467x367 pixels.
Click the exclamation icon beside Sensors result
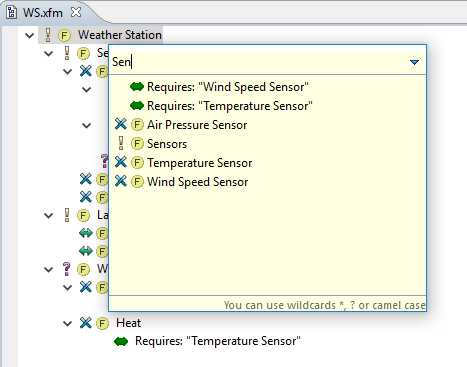121,143
